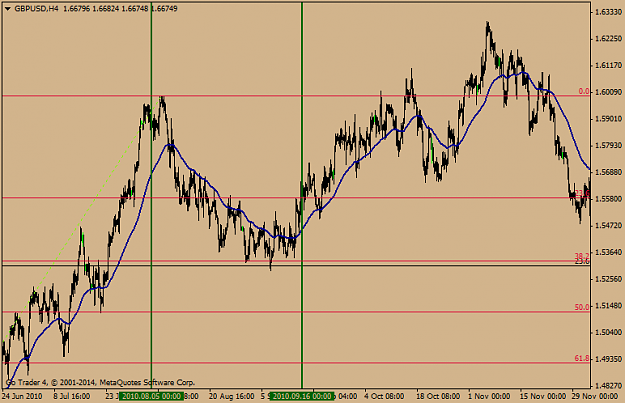Click the 1.63330 price scale value
Viewport: 625px width, 403px height.
[608, 12]
